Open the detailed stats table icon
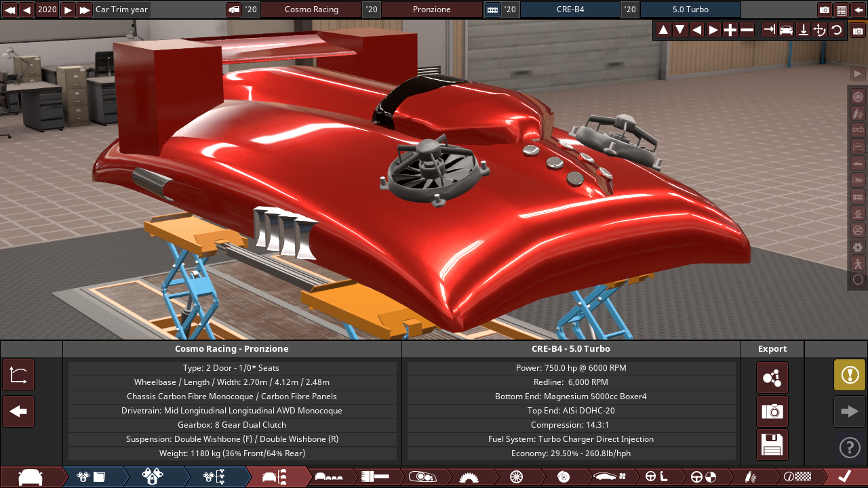 (842, 9)
